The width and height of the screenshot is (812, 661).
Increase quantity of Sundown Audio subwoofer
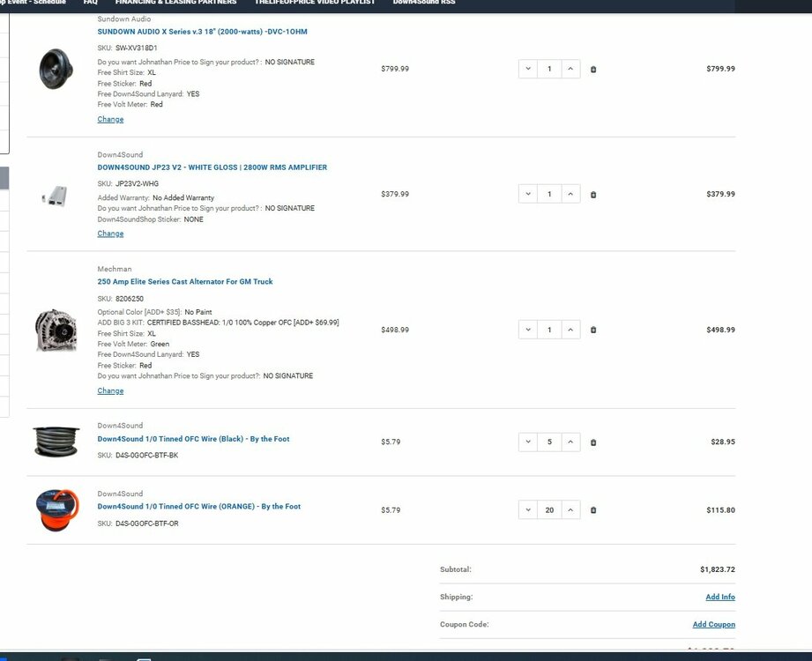coord(570,69)
